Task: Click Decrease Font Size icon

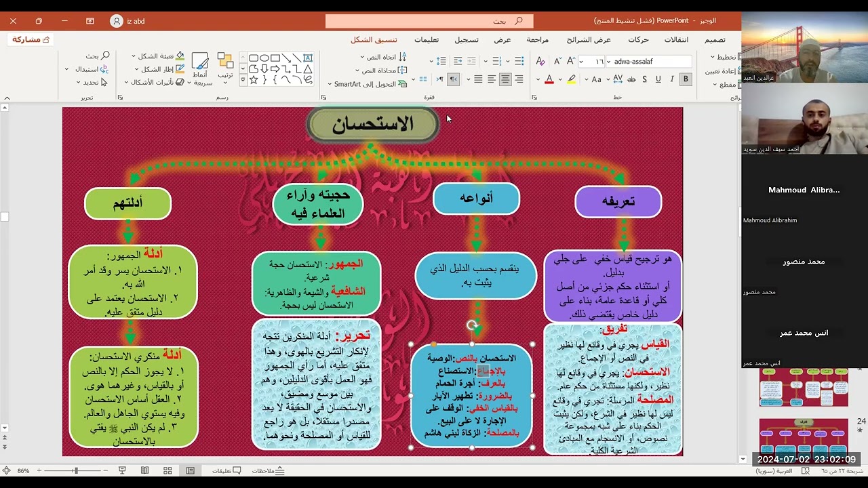Action: 557,61
